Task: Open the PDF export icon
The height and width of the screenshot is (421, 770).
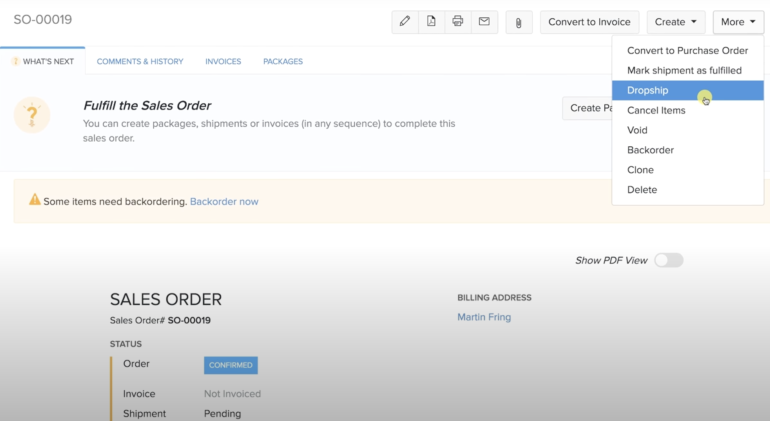Action: click(x=431, y=22)
